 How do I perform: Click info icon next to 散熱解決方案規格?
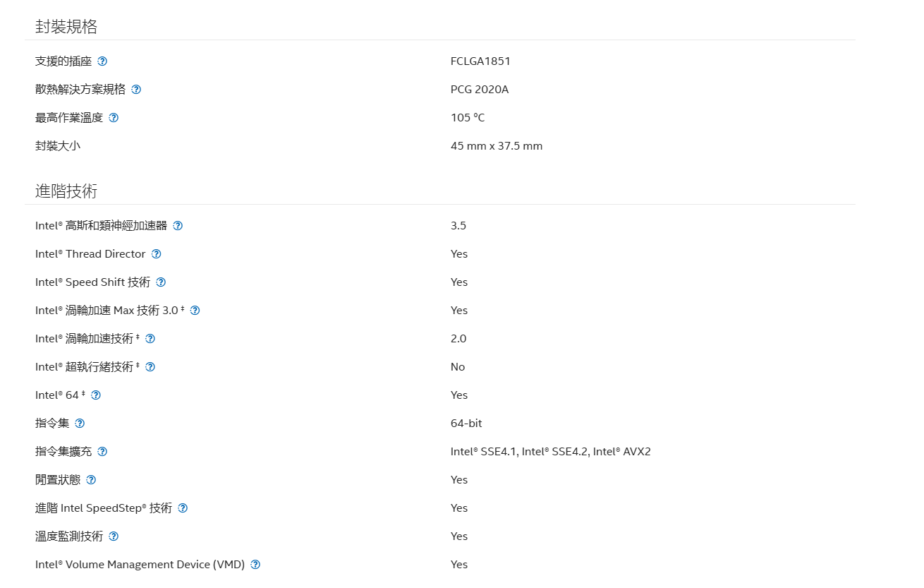click(x=136, y=90)
